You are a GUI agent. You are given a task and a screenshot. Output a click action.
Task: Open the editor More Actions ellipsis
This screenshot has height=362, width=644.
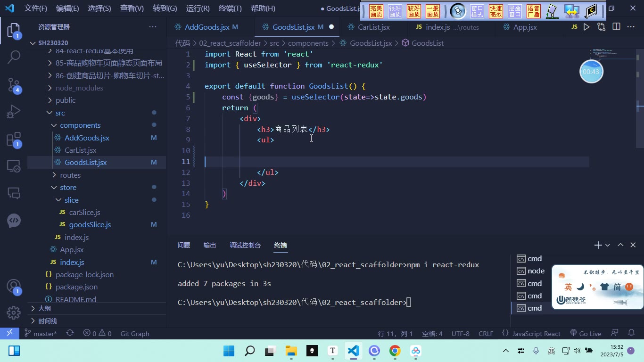tap(631, 27)
